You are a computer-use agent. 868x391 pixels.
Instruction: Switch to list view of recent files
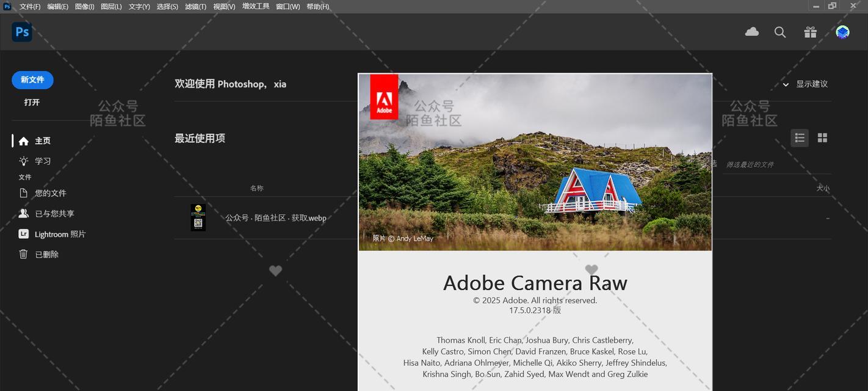(800, 138)
